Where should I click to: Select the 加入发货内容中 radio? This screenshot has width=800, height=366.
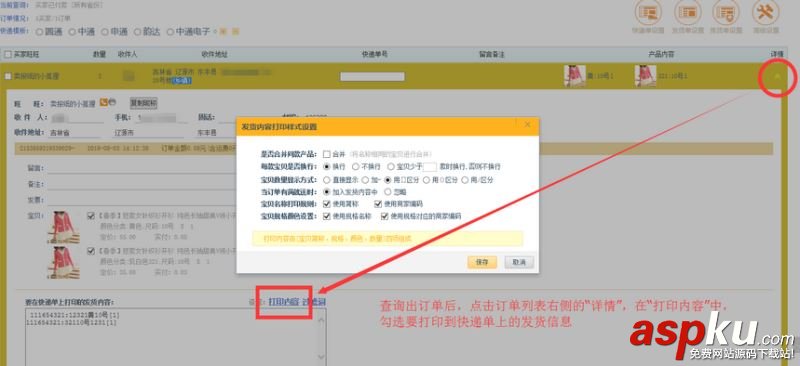[x=327, y=192]
